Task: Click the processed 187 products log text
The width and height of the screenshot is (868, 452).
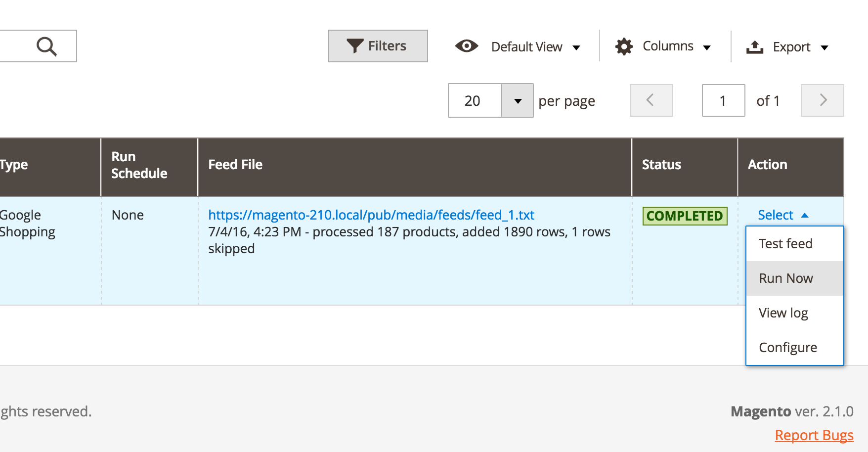Action: [x=409, y=240]
